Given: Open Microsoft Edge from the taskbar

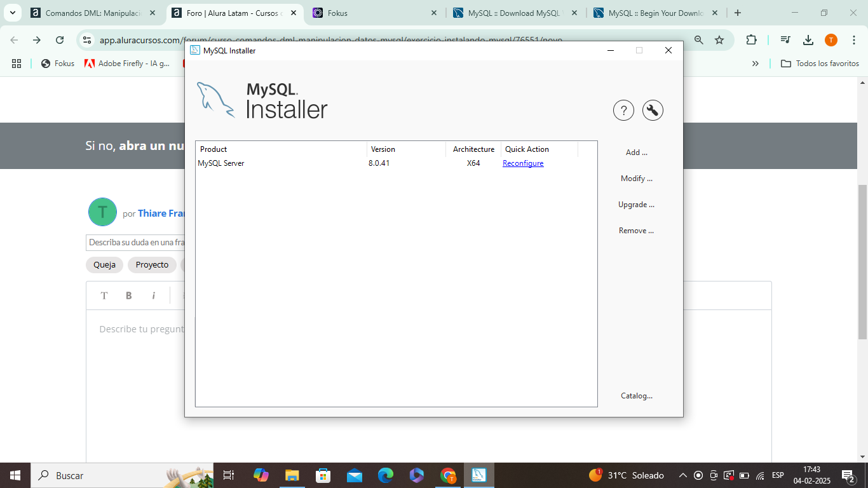Looking at the screenshot, I should pyautogui.click(x=386, y=475).
